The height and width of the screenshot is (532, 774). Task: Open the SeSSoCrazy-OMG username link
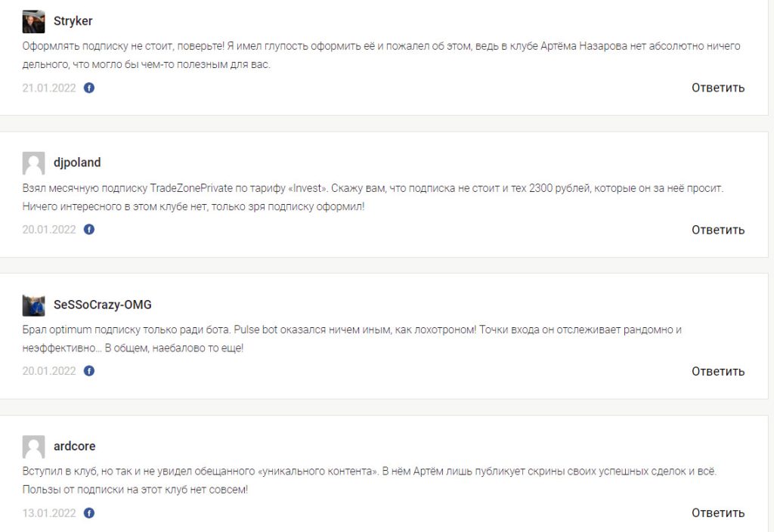click(x=103, y=305)
